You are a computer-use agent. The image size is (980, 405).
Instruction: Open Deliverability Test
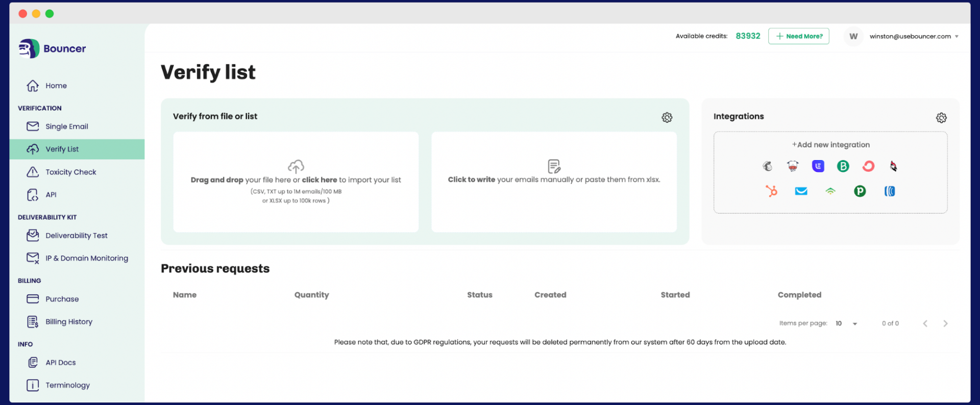[x=67, y=236]
